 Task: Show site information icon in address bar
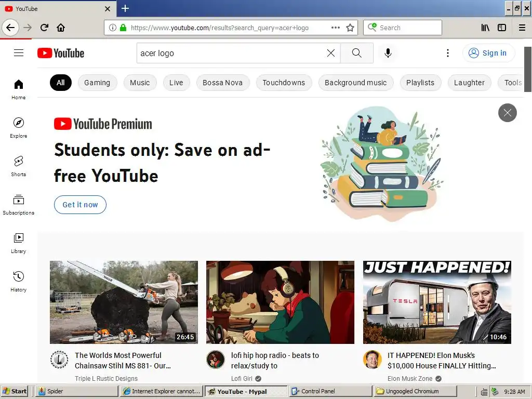[112, 28]
